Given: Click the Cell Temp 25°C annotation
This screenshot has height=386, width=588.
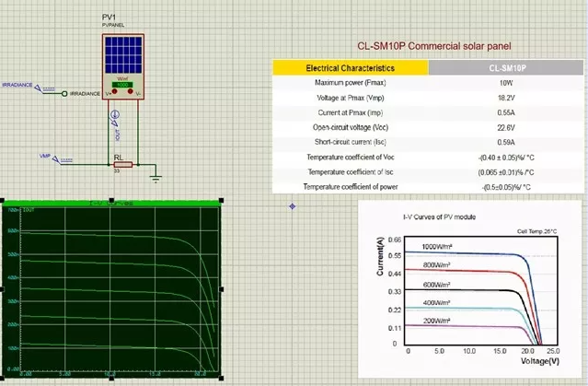Looking at the screenshot, I should point(537,231).
